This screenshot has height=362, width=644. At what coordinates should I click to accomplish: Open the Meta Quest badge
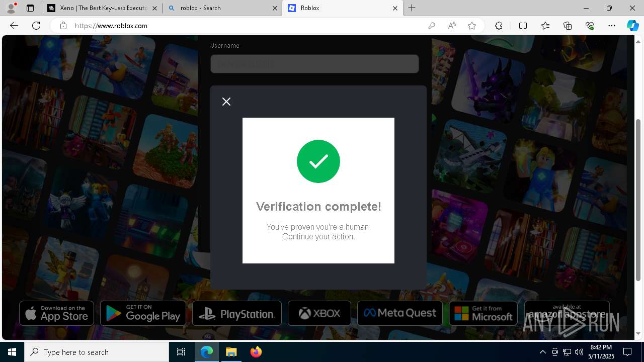pos(400,313)
